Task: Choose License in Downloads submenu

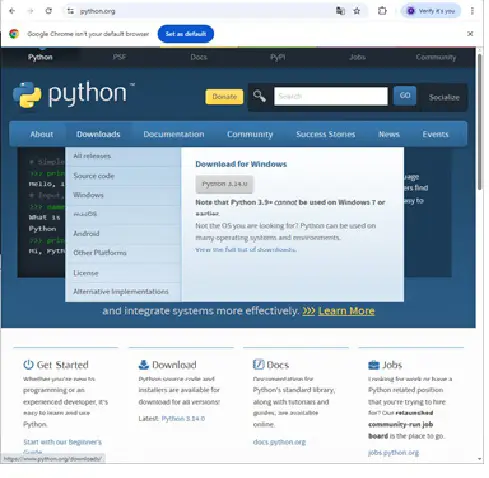Action: (x=123, y=273)
